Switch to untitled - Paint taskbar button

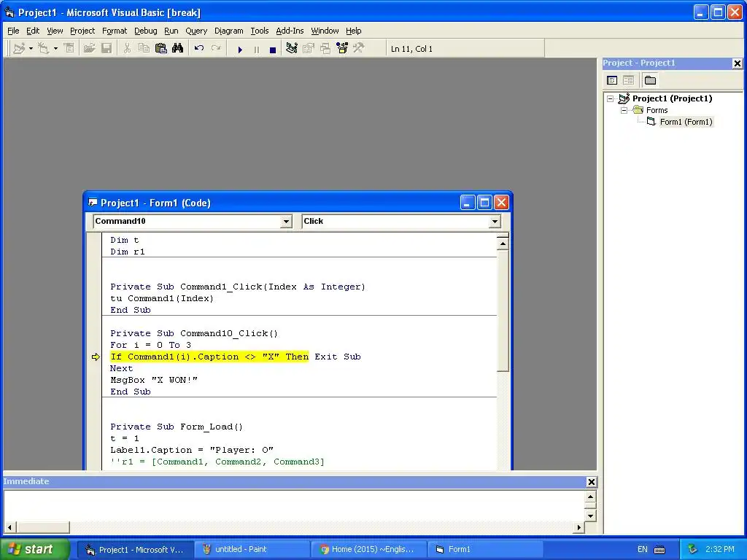click(252, 550)
